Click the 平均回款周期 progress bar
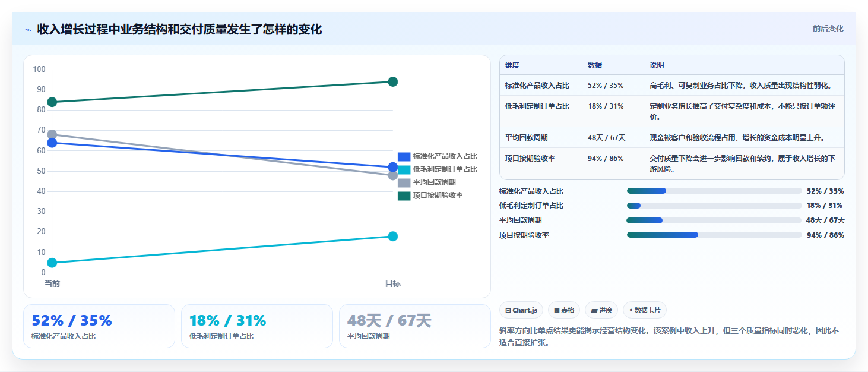This screenshot has width=868, height=372. coord(714,220)
